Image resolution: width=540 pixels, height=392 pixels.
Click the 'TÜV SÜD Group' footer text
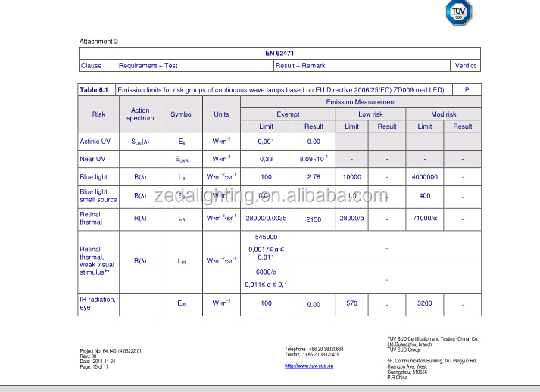click(404, 350)
